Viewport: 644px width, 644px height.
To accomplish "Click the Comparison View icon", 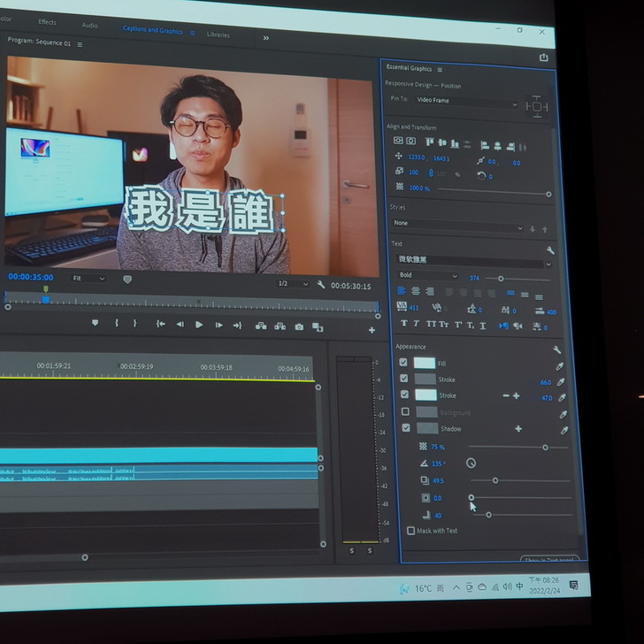I will [318, 327].
